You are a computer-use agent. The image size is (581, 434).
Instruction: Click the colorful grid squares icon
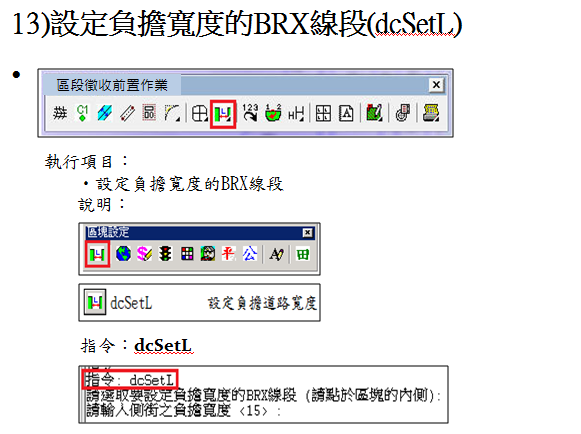click(x=187, y=254)
